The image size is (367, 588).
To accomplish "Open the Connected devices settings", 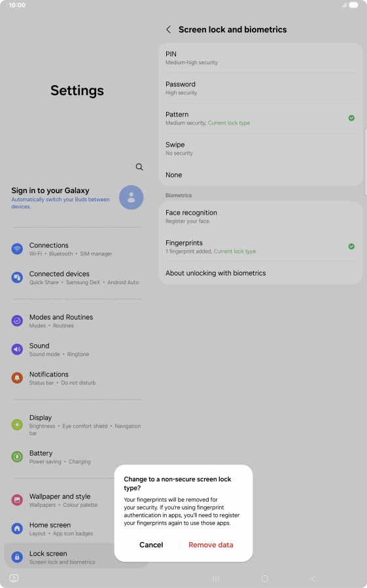I will click(77, 278).
